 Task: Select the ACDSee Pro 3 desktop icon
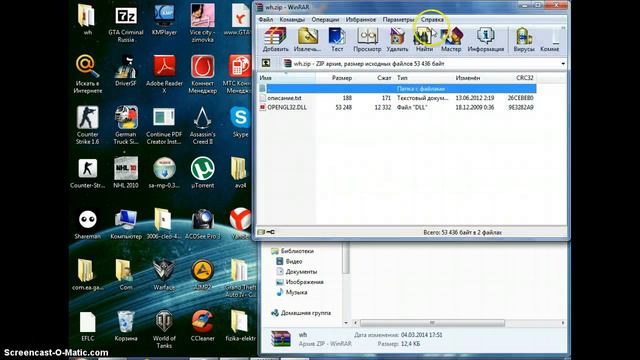202,224
